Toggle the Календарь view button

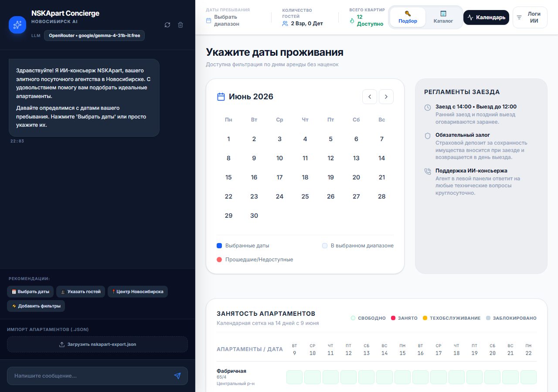(486, 17)
